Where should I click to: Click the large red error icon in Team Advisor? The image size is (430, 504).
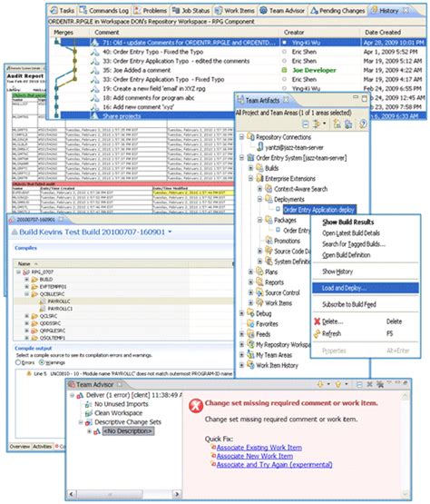tap(196, 406)
